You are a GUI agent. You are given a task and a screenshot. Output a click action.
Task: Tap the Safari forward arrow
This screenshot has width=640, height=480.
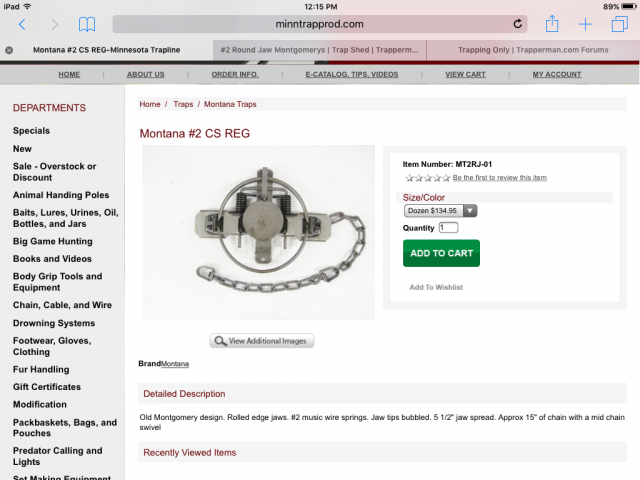coord(55,24)
